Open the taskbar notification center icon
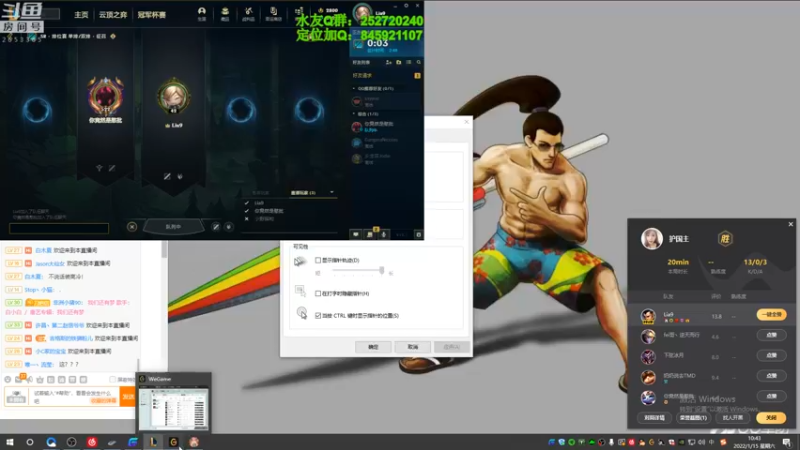800x450 pixels. (x=787, y=442)
